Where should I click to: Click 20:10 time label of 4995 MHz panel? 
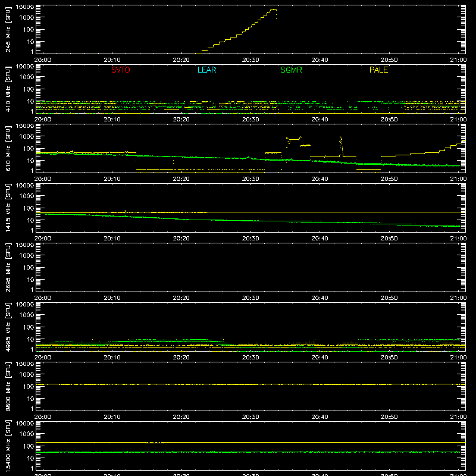(112, 358)
